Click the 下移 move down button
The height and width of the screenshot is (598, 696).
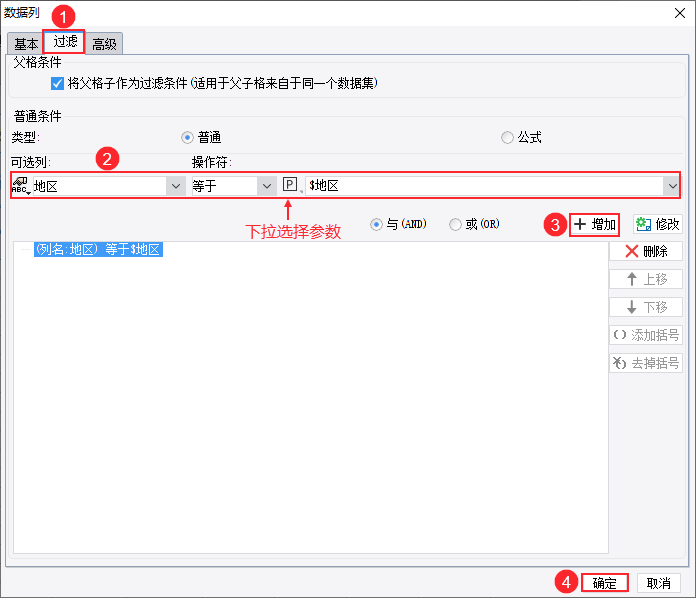coord(646,307)
